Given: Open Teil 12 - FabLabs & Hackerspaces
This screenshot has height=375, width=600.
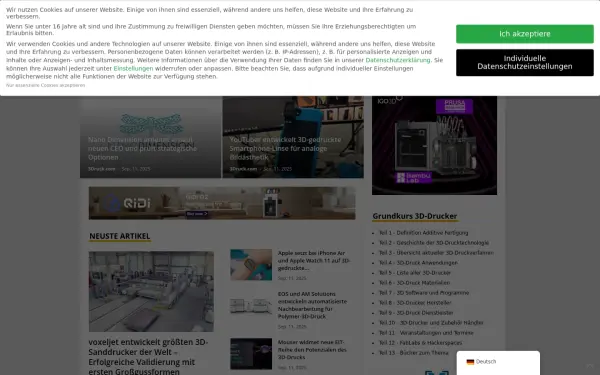Looking at the screenshot, I should tap(421, 342).
